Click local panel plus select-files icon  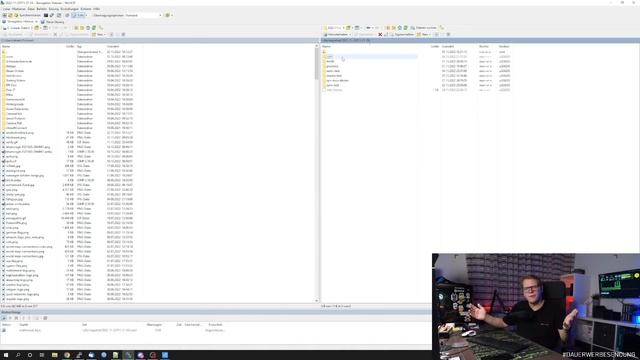(111, 35)
